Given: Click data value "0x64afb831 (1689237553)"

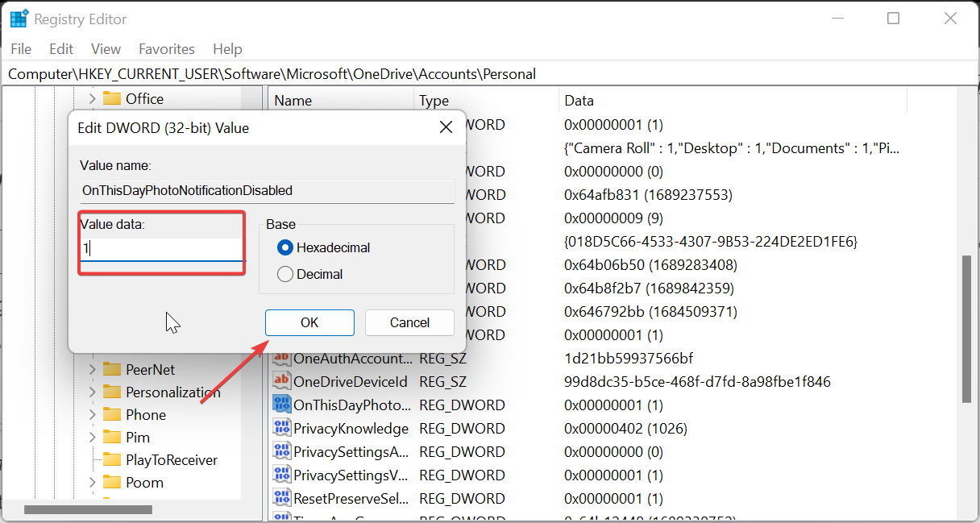Looking at the screenshot, I should [648, 194].
